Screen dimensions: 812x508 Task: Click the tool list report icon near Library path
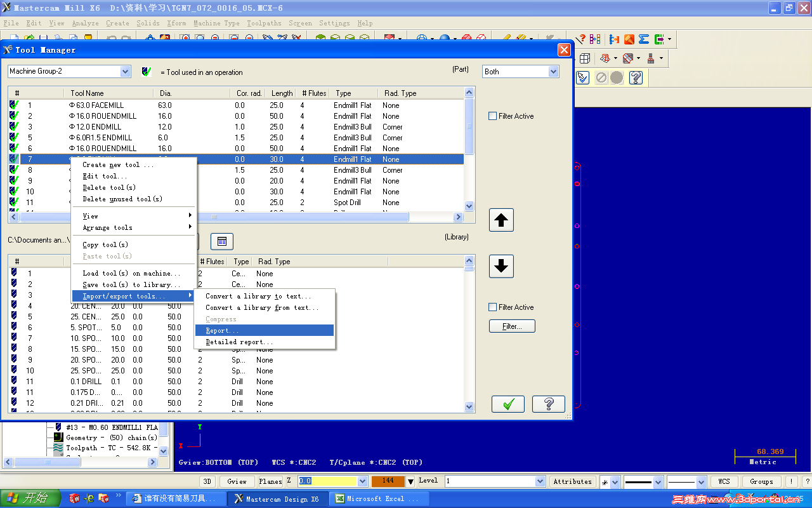click(x=221, y=241)
